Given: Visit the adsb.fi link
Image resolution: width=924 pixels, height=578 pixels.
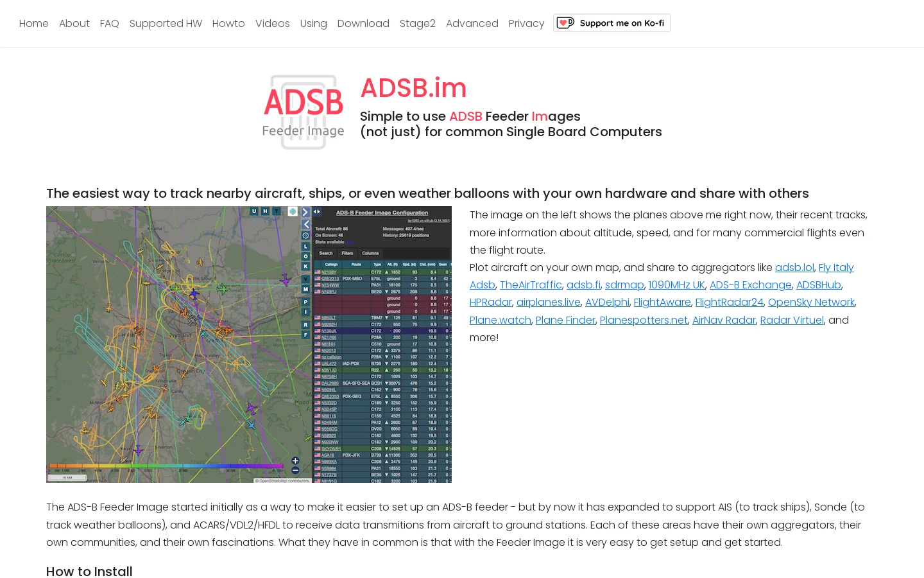Looking at the screenshot, I should [x=583, y=285].
